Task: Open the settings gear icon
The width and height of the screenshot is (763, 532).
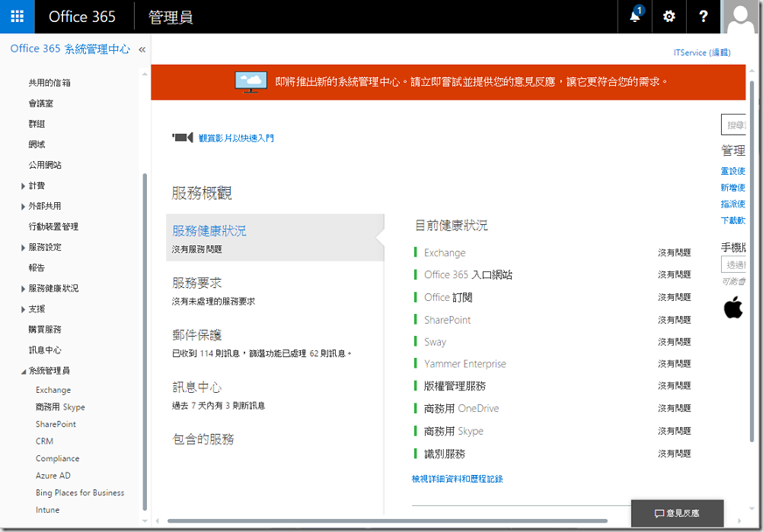Action: tap(669, 17)
